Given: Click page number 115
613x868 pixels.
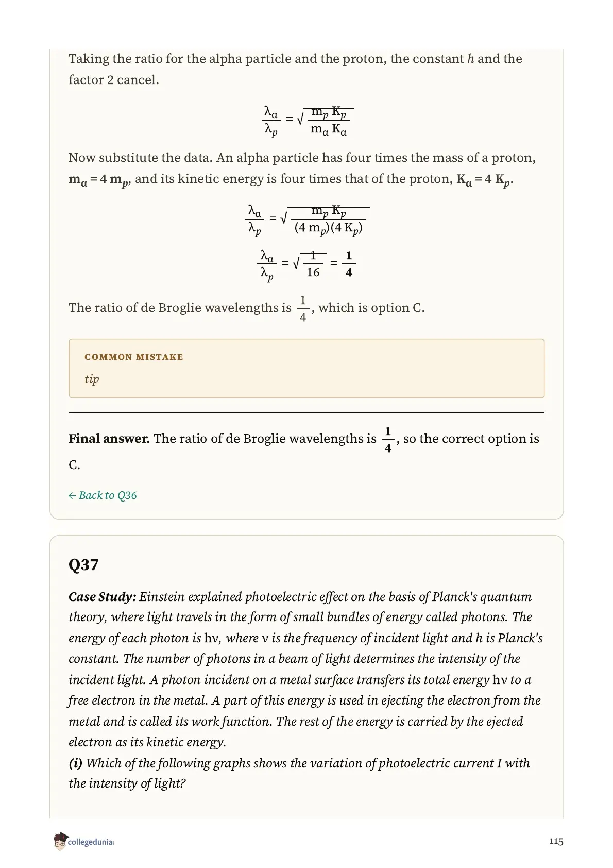Looking at the screenshot, I should click(556, 841).
